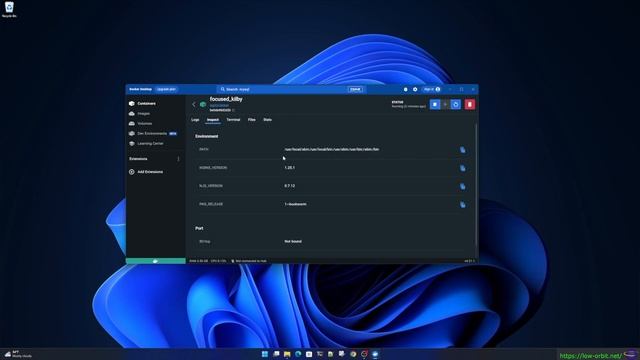Copy the PATH environment value
This screenshot has height=360, width=640.
[x=462, y=150]
